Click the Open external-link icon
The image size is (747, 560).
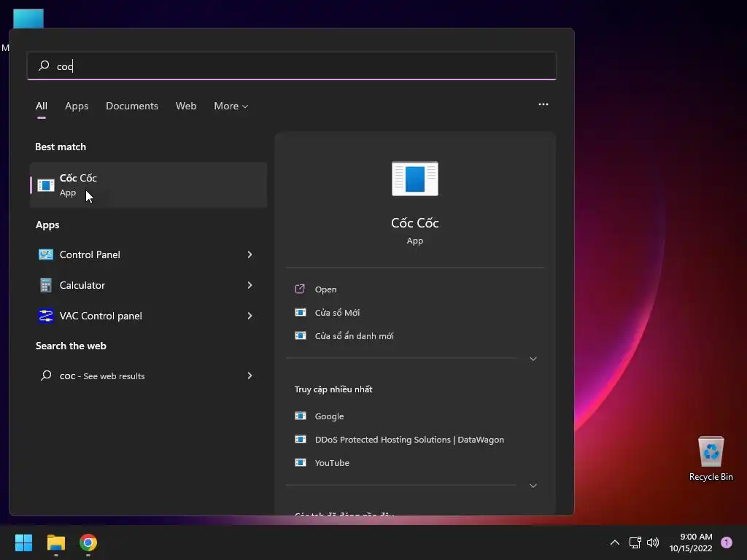[300, 289]
